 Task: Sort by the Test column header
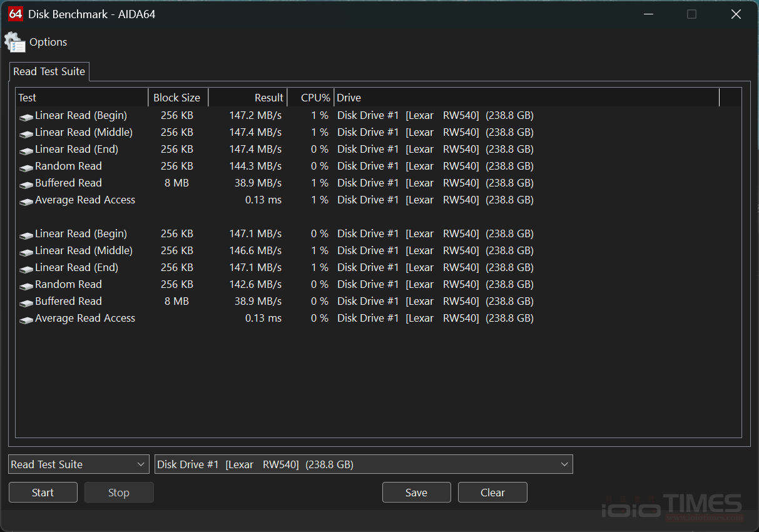coord(82,98)
